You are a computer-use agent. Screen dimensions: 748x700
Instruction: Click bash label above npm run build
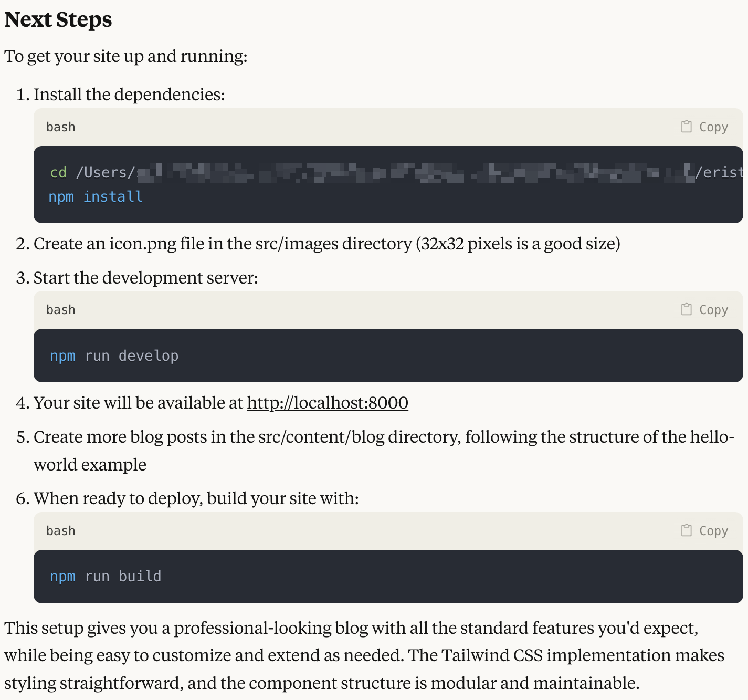coord(61,531)
